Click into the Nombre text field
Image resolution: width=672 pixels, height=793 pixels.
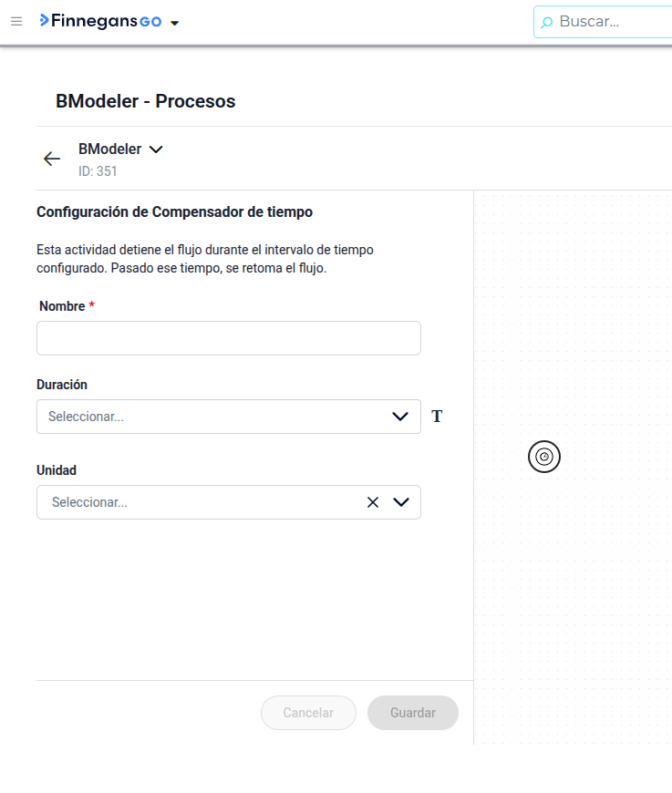pos(229,338)
